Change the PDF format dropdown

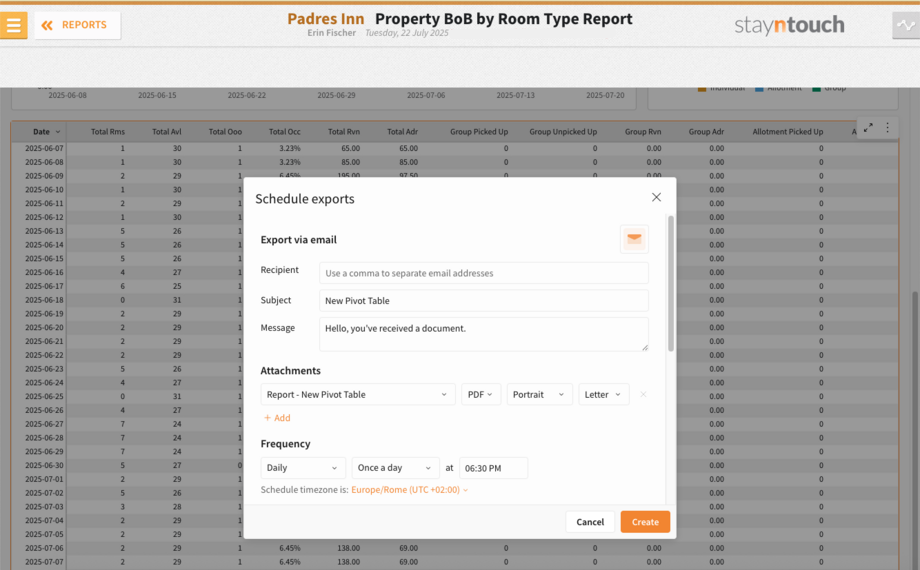481,394
